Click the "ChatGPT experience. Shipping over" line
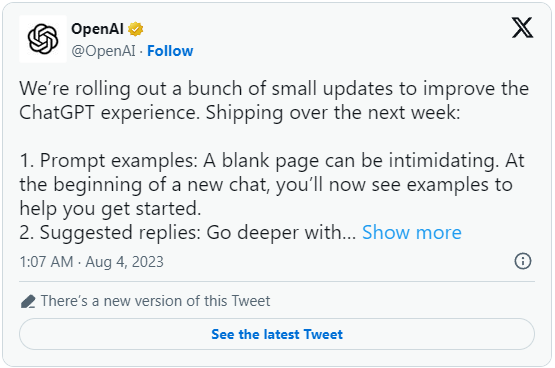555x368 pixels. click(240, 113)
